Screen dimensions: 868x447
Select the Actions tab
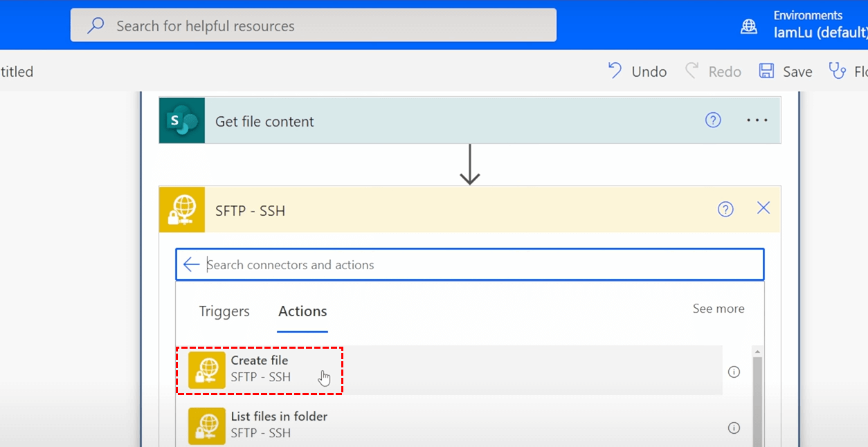tap(302, 311)
